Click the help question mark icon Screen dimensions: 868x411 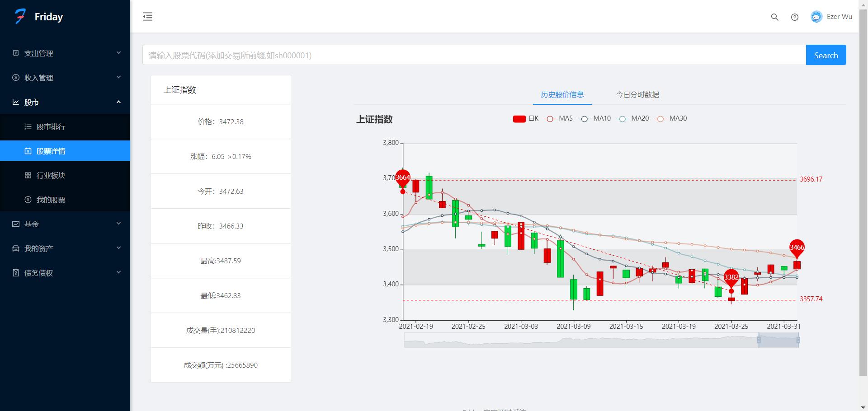794,17
